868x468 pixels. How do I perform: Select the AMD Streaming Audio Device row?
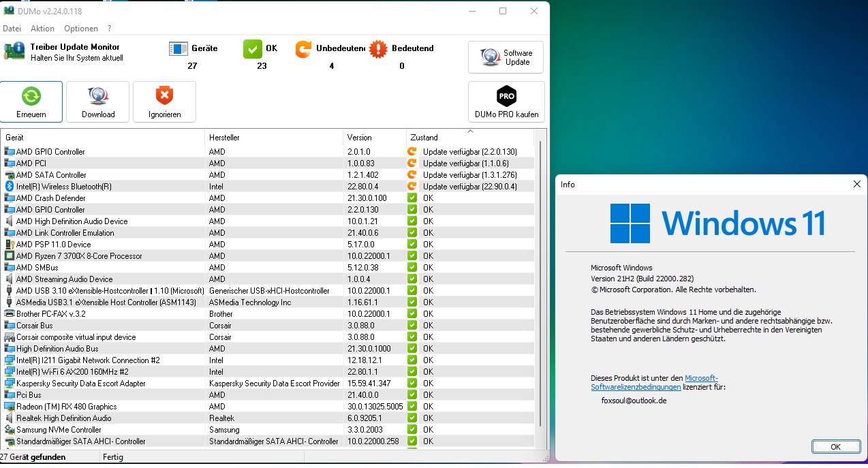(x=268, y=279)
